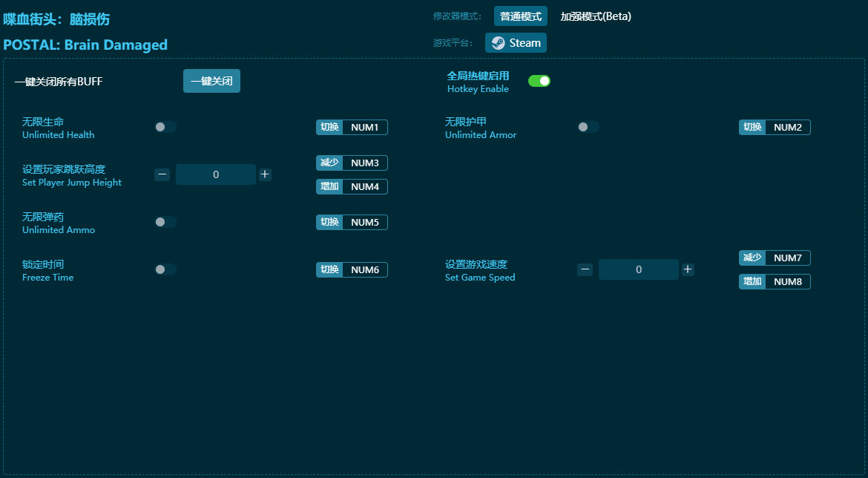The image size is (868, 478).
Task: Edit the NUM7 decrease game speed hotkey
Action: pos(787,258)
